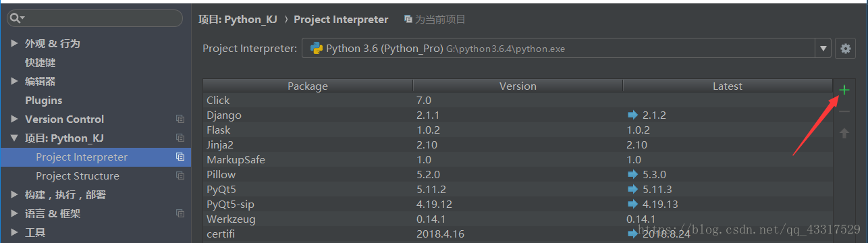The image size is (868, 243).
Task: Click the upgrade package arrow icon
Action: click(844, 133)
